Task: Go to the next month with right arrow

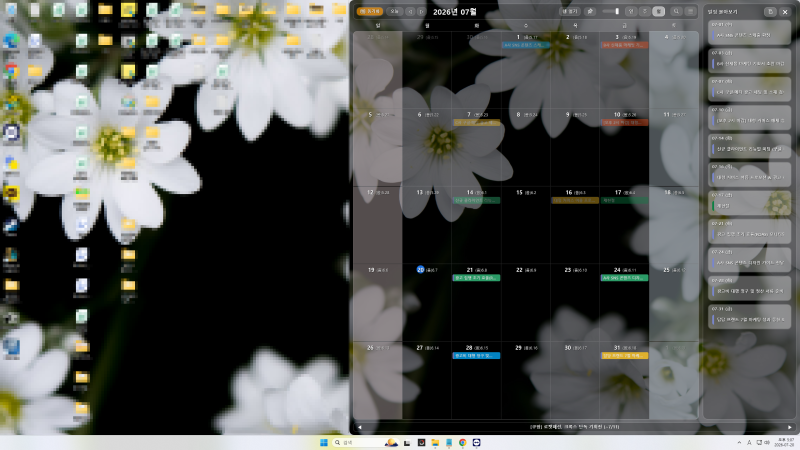Action: (x=421, y=11)
